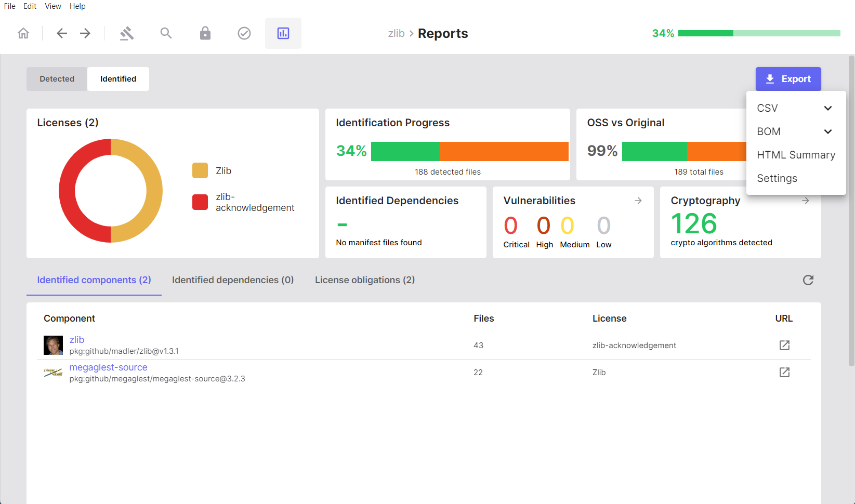The image size is (855, 504).
Task: Expand the CSV export submenu
Action: [x=796, y=108]
